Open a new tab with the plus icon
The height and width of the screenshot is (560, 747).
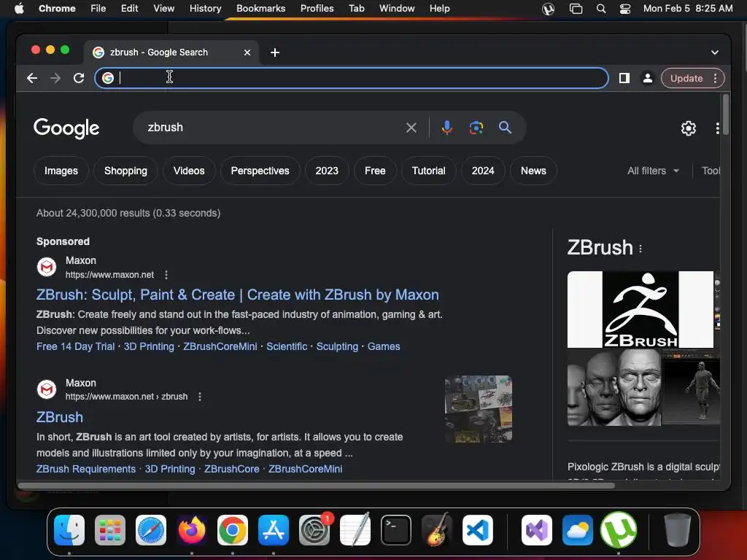pyautogui.click(x=275, y=52)
